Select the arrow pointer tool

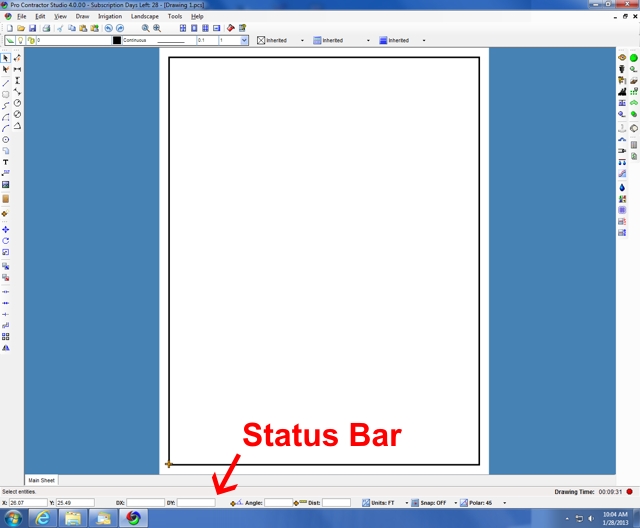[x=6, y=58]
